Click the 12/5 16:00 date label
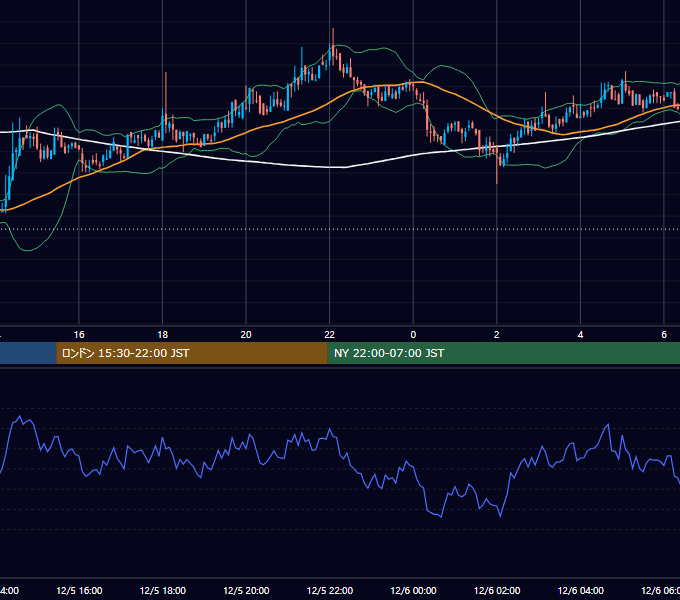 tap(79, 591)
